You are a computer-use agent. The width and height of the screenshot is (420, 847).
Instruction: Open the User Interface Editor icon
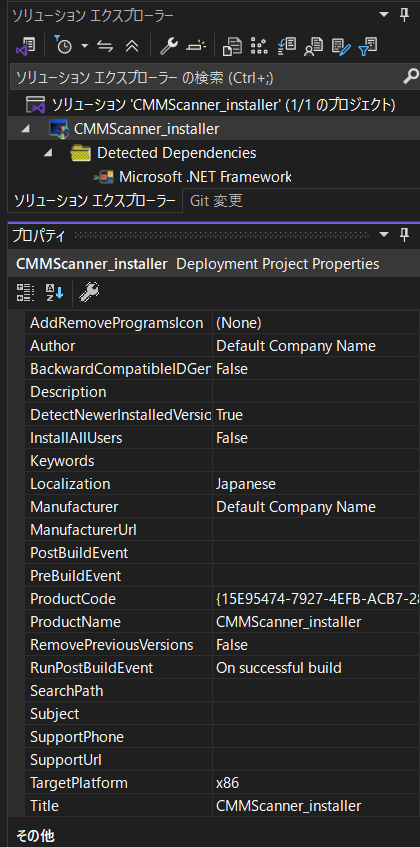point(314,47)
